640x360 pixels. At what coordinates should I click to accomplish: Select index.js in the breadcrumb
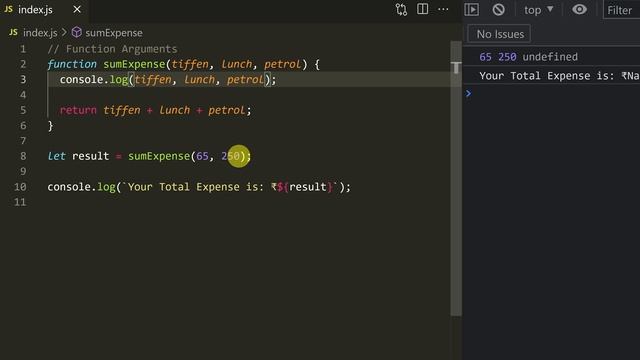40,33
